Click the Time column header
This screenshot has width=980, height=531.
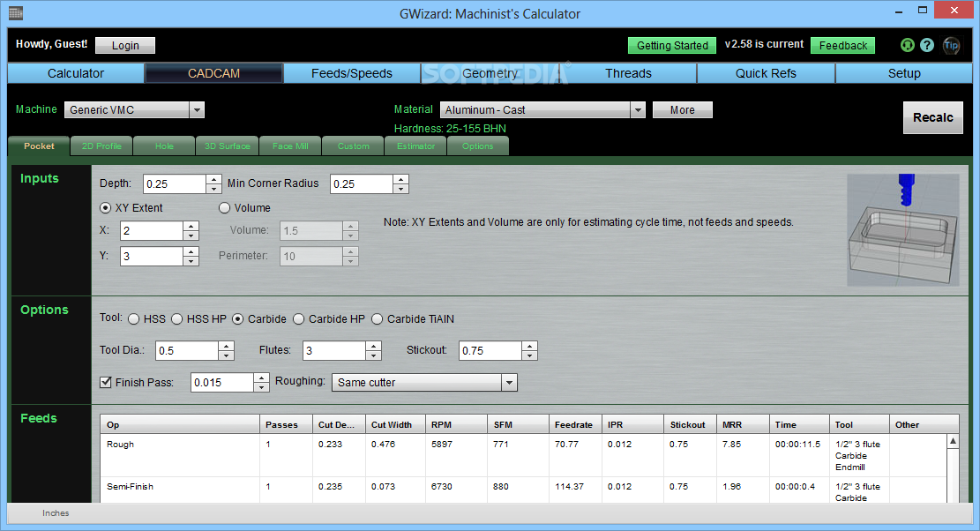(799, 425)
